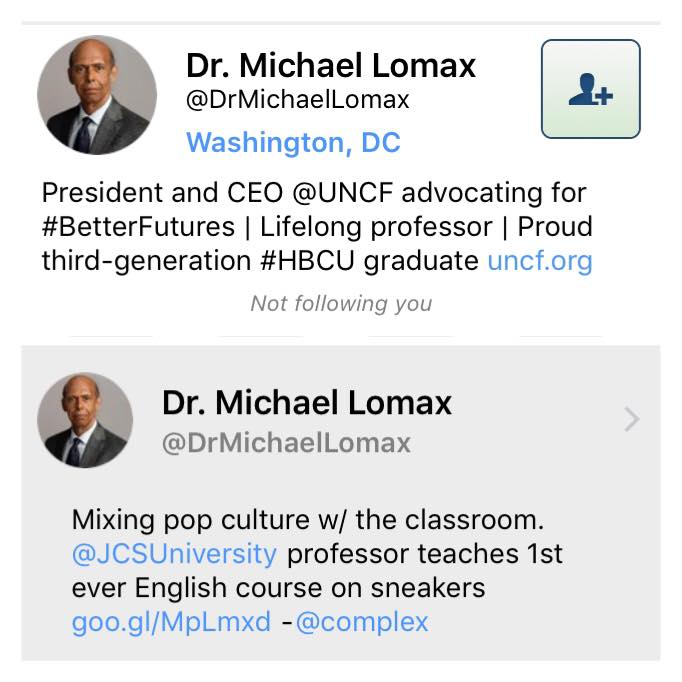Tap the @DrMichaelLomax handle under profile name
Viewport: 682px width, 682px height.
[x=298, y=100]
